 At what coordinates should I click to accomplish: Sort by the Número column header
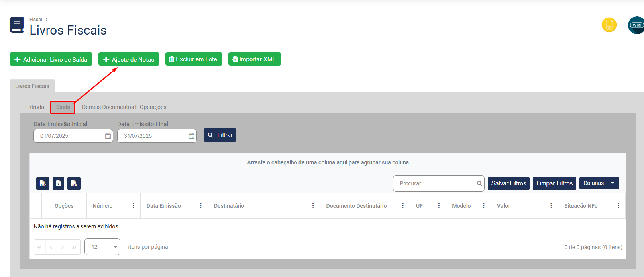tap(102, 206)
